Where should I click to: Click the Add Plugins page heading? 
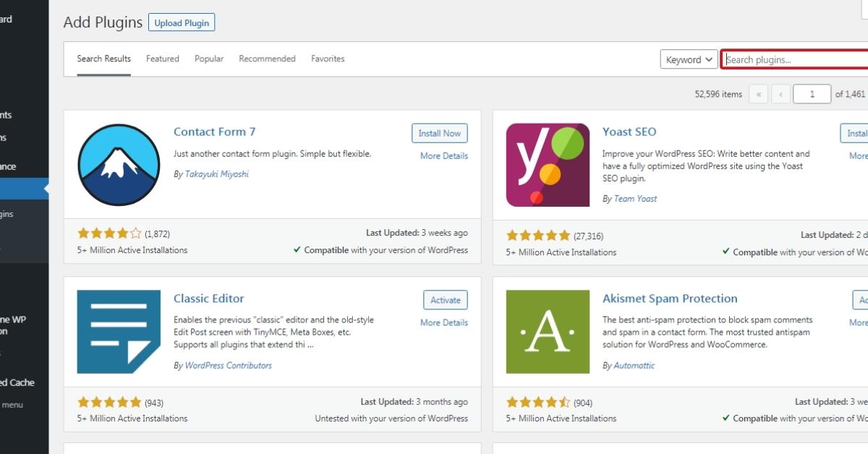point(103,22)
